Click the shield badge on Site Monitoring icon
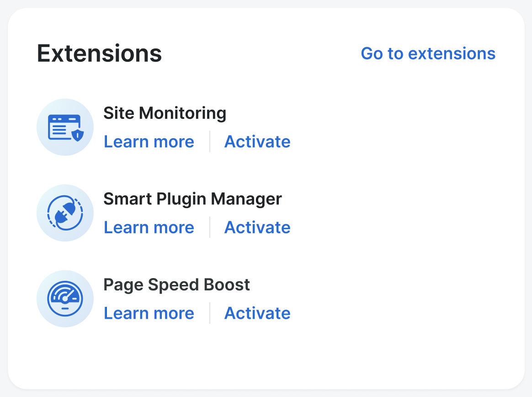The height and width of the screenshot is (397, 532). [x=78, y=134]
